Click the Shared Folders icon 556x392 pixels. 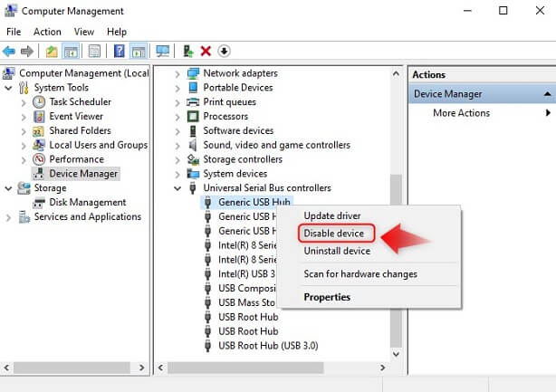click(x=38, y=130)
